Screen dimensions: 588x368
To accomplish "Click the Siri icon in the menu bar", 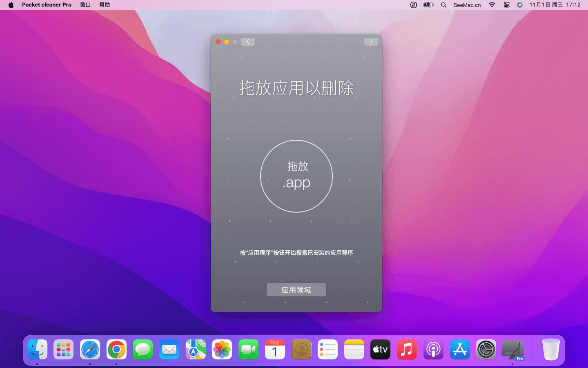I will pos(519,5).
